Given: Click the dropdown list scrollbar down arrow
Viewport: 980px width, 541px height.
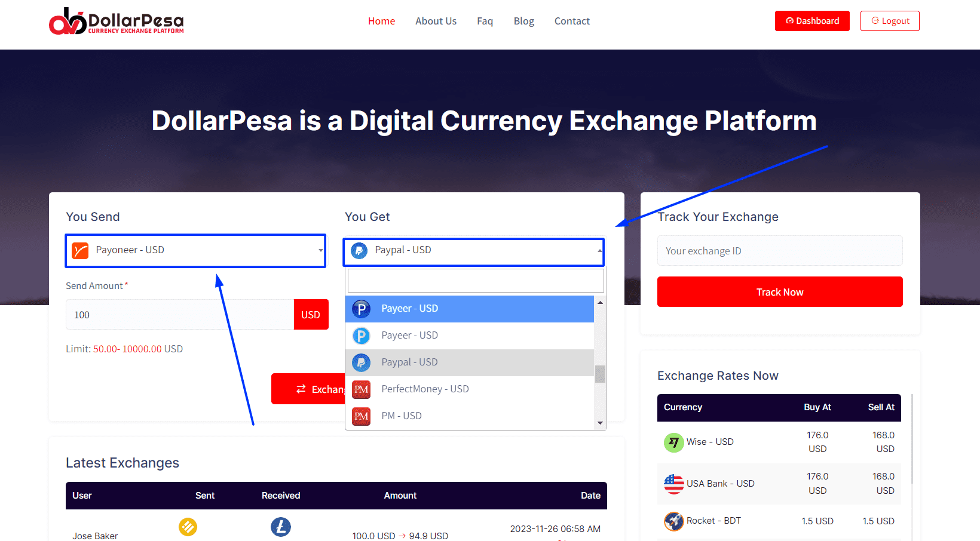Looking at the screenshot, I should [x=600, y=423].
